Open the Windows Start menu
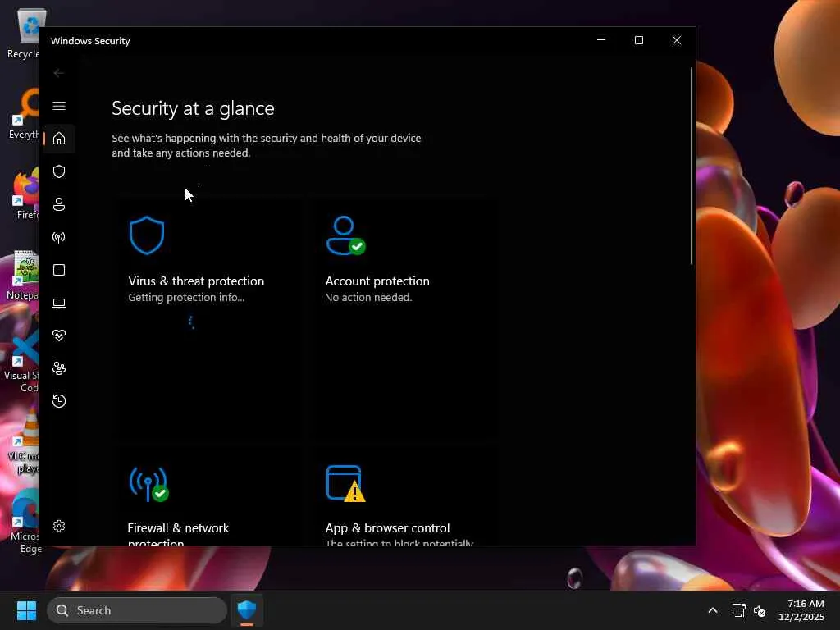Screen dimensions: 840x630 pos(26,610)
